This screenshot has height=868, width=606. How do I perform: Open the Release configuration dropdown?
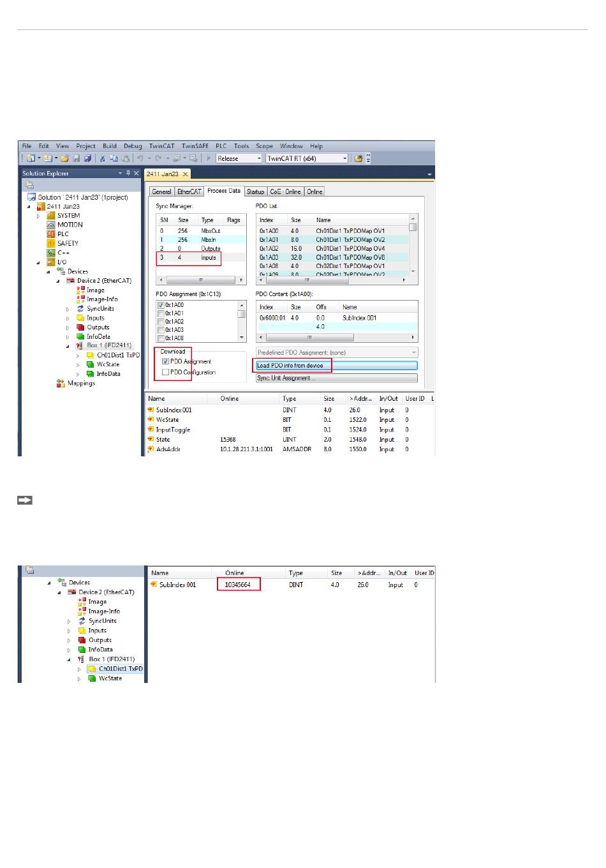click(239, 158)
